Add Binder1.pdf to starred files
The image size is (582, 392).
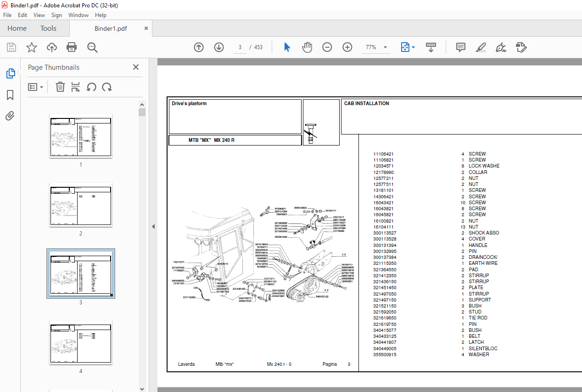pyautogui.click(x=32, y=47)
